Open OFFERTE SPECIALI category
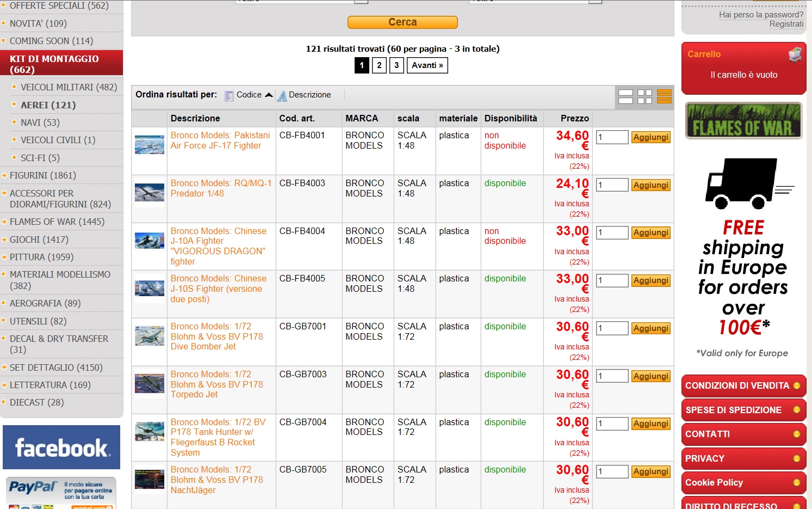Screen dimensions: 812x509 click(x=59, y=6)
